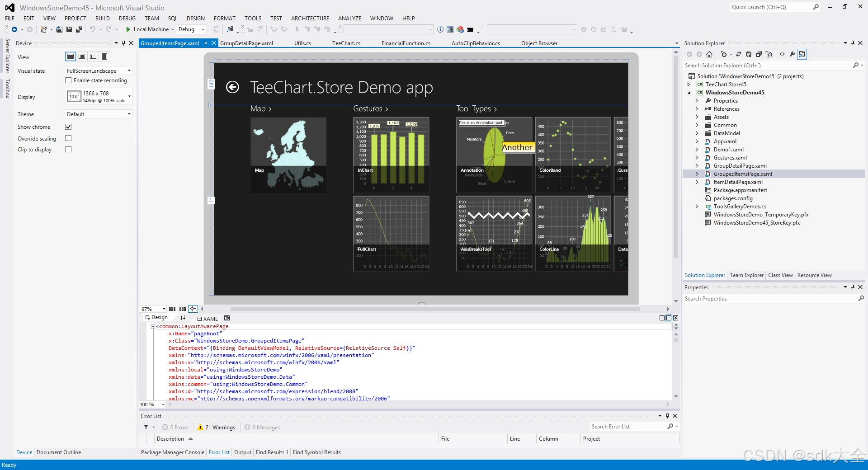Pin the Device panel with the pushpin icon
Screen dimensions: 868x470
[123, 43]
